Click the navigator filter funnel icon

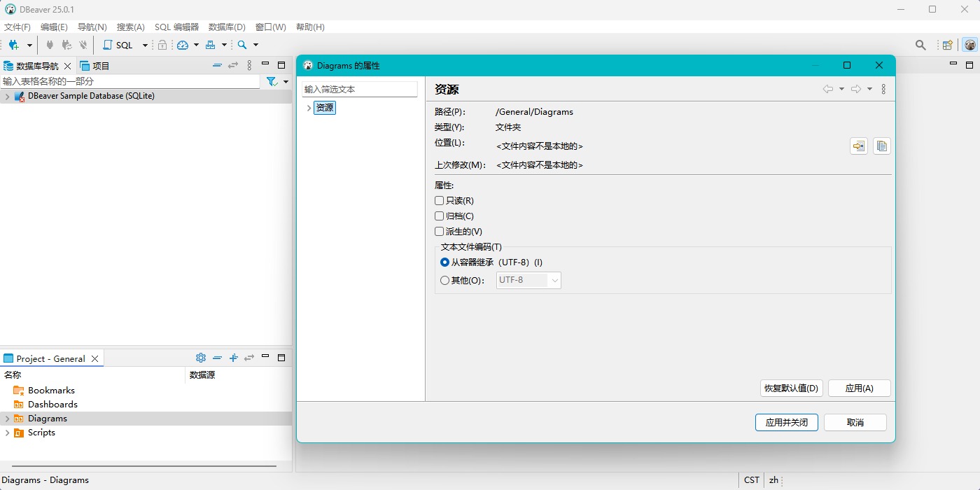click(x=272, y=82)
